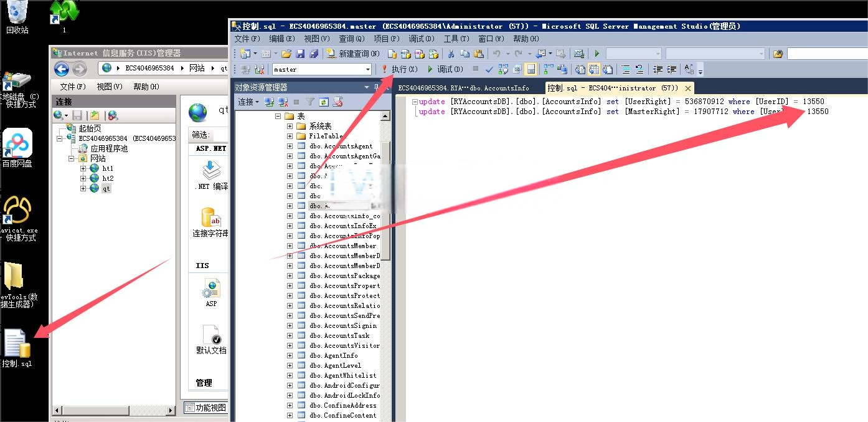The image size is (868, 422).
Task: Click the Save disk icon in SSMS toolbar
Action: [300, 54]
